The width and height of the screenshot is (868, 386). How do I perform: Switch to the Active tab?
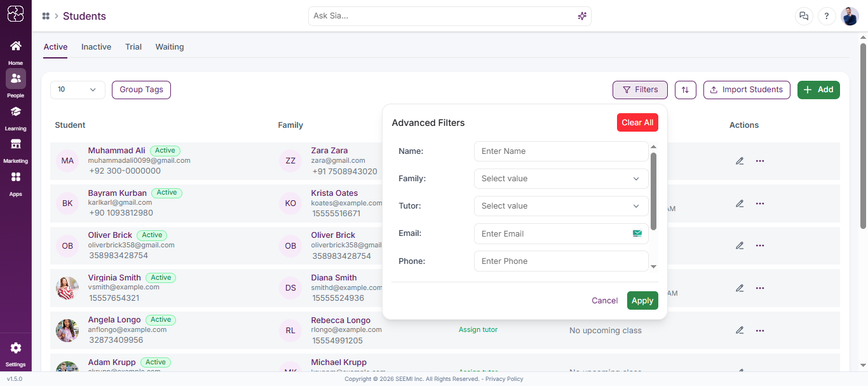click(55, 47)
